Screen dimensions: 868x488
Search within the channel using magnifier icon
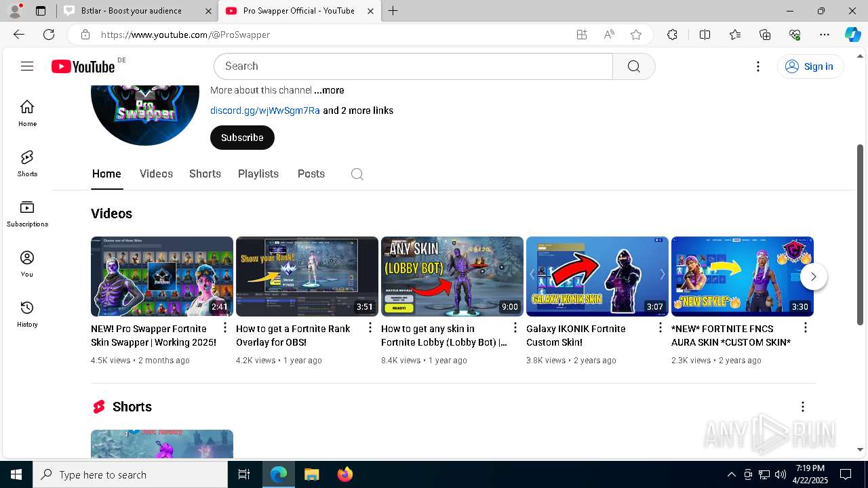tap(357, 174)
